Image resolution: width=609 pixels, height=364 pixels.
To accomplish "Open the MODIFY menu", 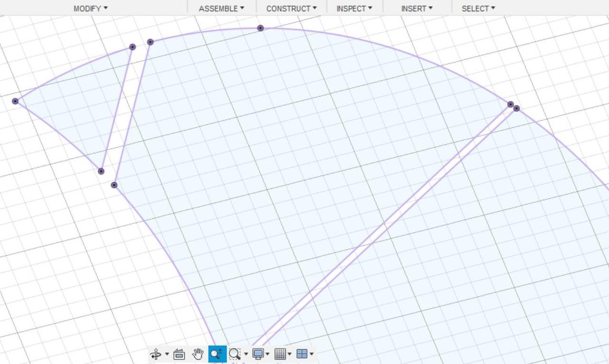I will click(91, 9).
